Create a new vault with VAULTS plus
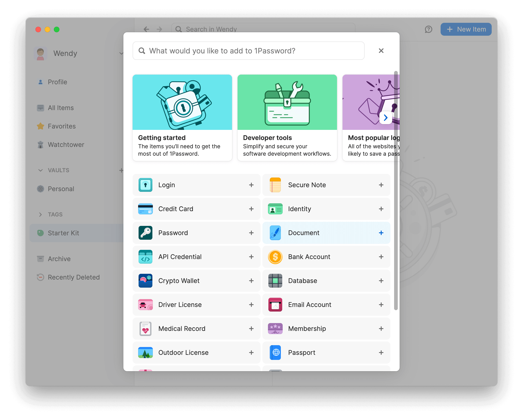Viewport: 523px width, 420px height. point(121,170)
